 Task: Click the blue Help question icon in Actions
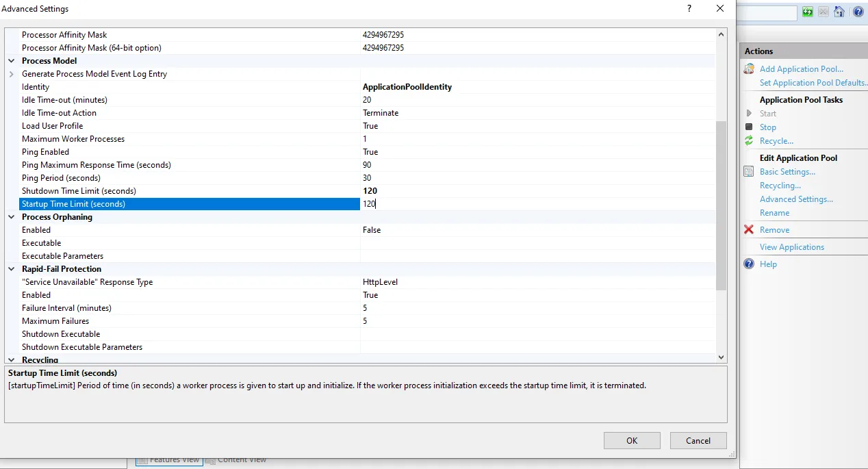[x=749, y=264]
